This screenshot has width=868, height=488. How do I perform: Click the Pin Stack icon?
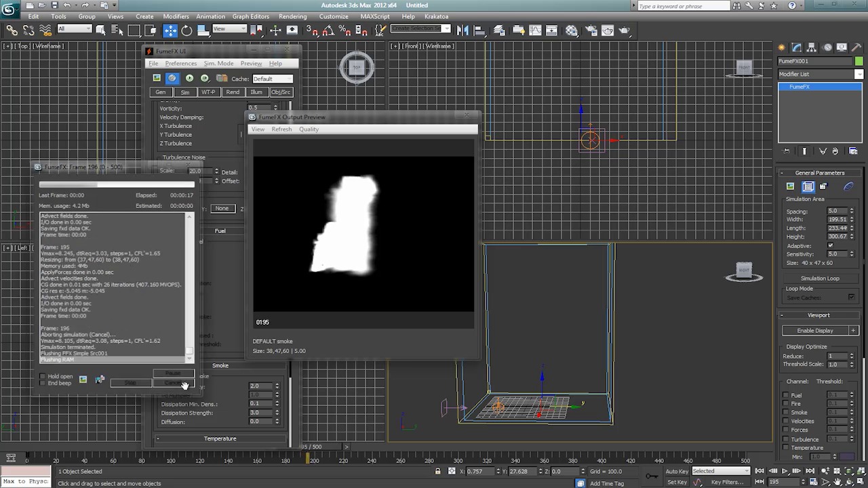pos(787,151)
